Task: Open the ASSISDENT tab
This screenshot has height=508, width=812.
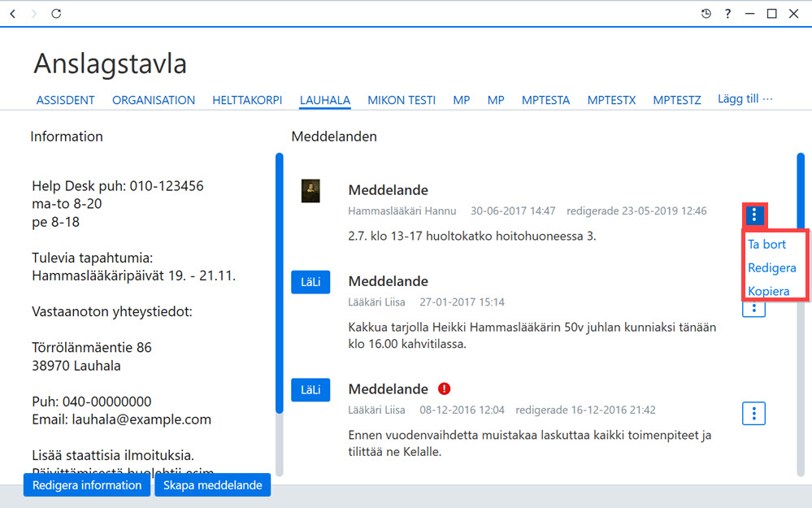Action: click(x=65, y=100)
